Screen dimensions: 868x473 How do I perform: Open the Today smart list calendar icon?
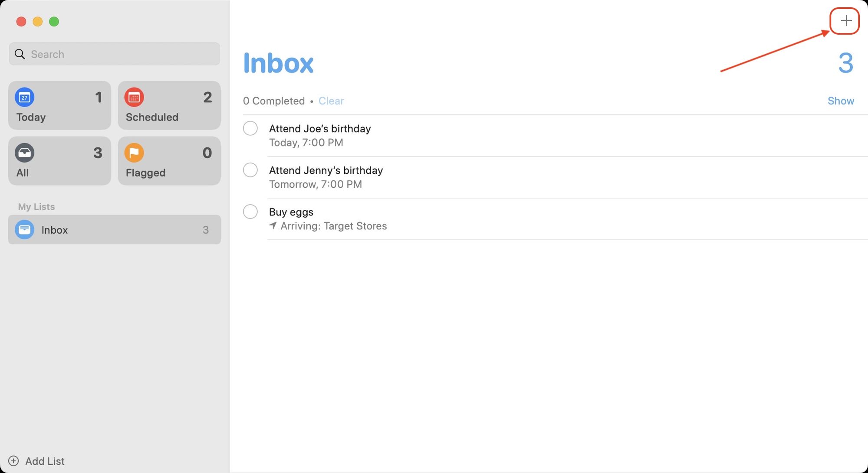coord(24,97)
